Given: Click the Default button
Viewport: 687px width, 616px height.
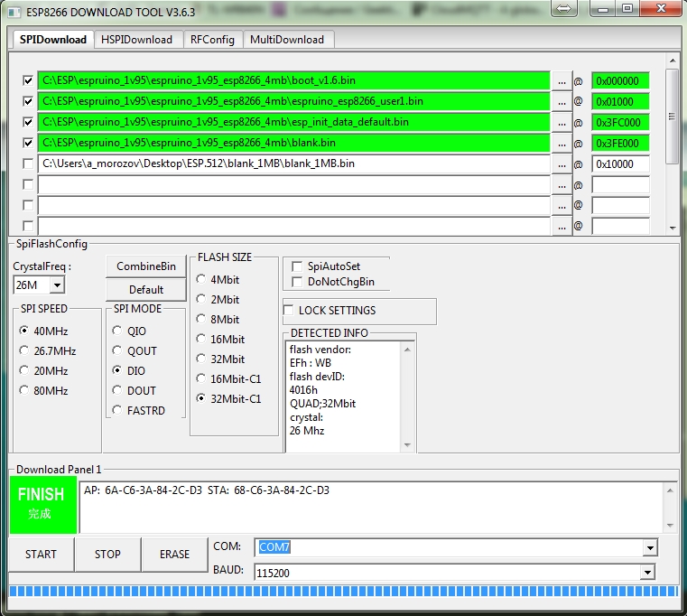Looking at the screenshot, I should point(146,290).
